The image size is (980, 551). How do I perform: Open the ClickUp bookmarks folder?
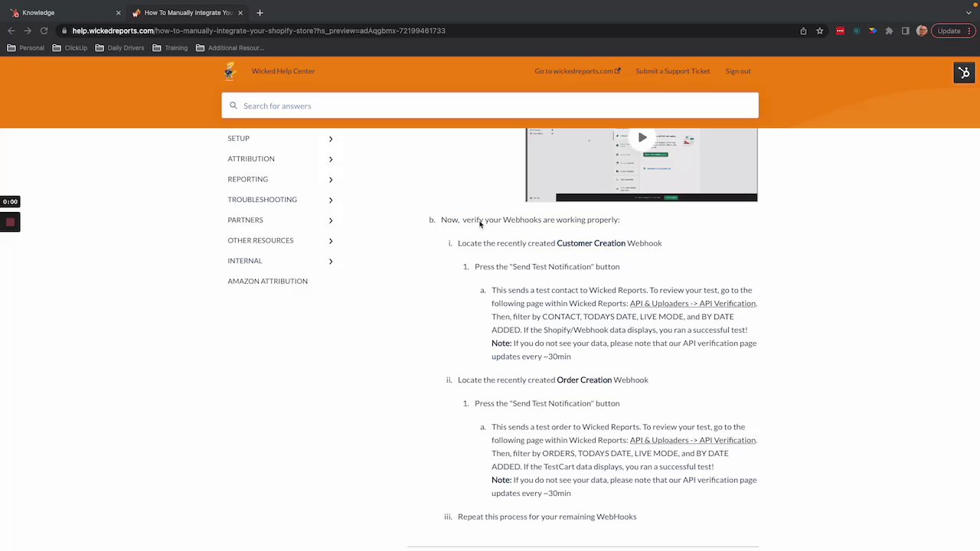pos(70,47)
